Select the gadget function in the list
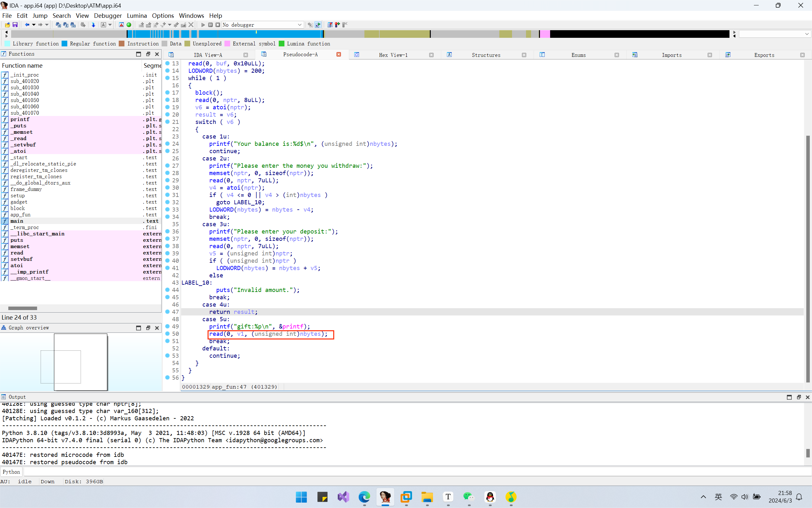Viewport: 812px width, 508px height. [x=19, y=202]
